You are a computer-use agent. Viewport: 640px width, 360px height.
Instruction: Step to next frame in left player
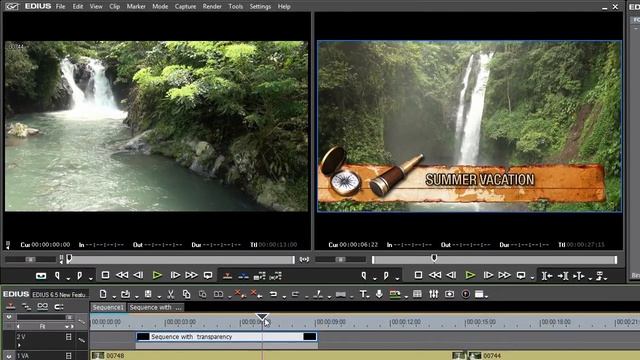tap(175, 275)
